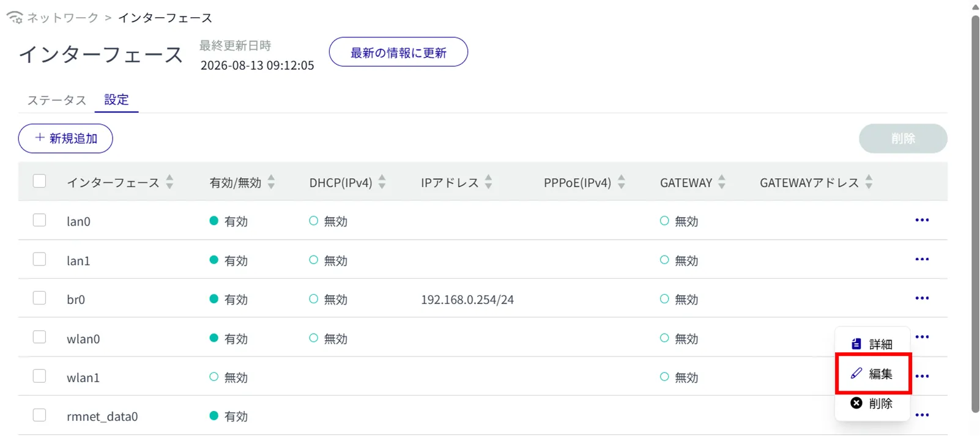Select the wlan1 row checkbox
This screenshot has height=436, width=980.
pos(39,376)
